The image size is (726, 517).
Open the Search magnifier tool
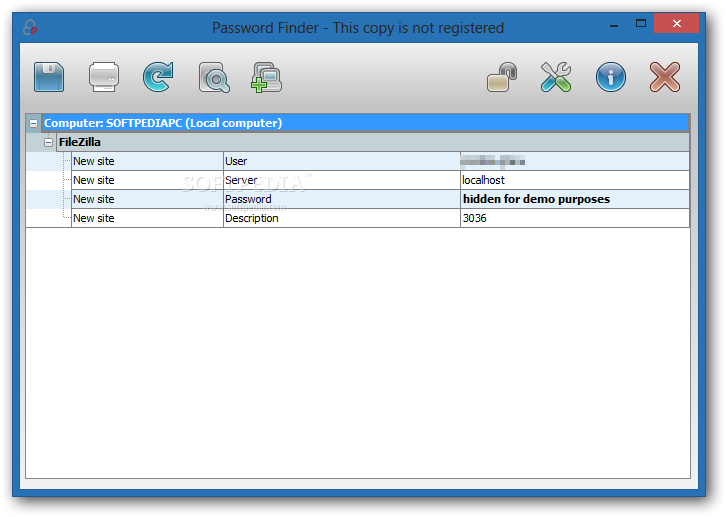tap(213, 77)
